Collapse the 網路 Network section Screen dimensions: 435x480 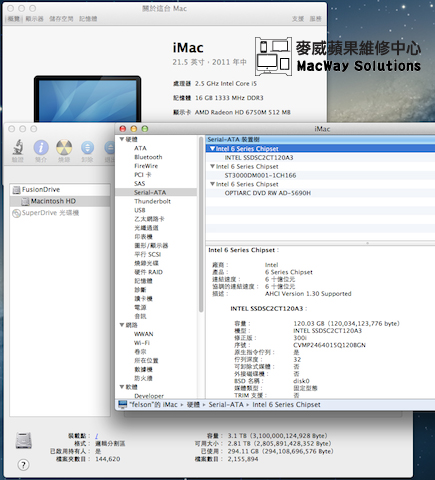pyautogui.click(x=122, y=325)
